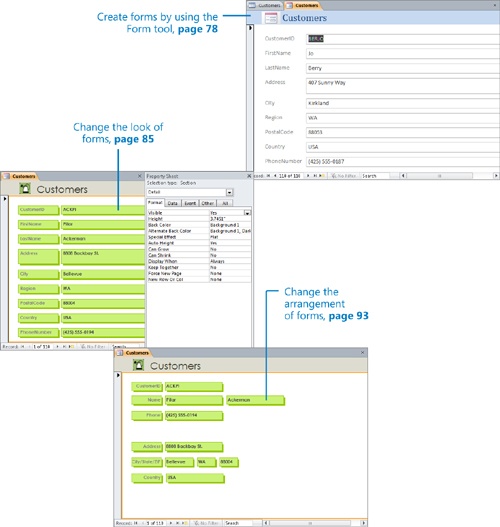Go to last record in bottom Customers form
Screen dimensions: 500x527
178,523
